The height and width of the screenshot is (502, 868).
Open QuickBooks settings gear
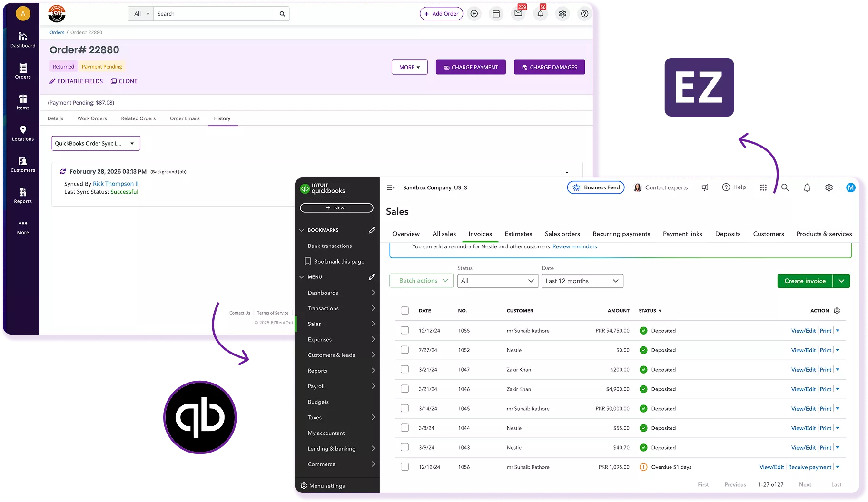tap(829, 187)
